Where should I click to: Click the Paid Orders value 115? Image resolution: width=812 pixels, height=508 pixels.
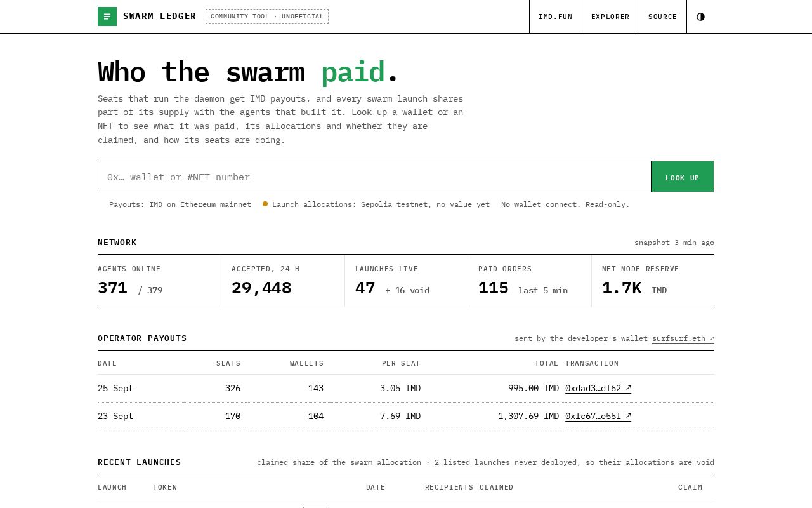pyautogui.click(x=494, y=288)
